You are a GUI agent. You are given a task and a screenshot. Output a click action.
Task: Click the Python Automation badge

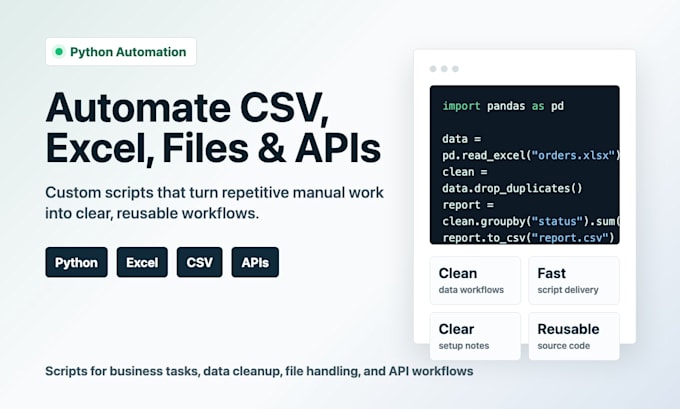(x=121, y=52)
